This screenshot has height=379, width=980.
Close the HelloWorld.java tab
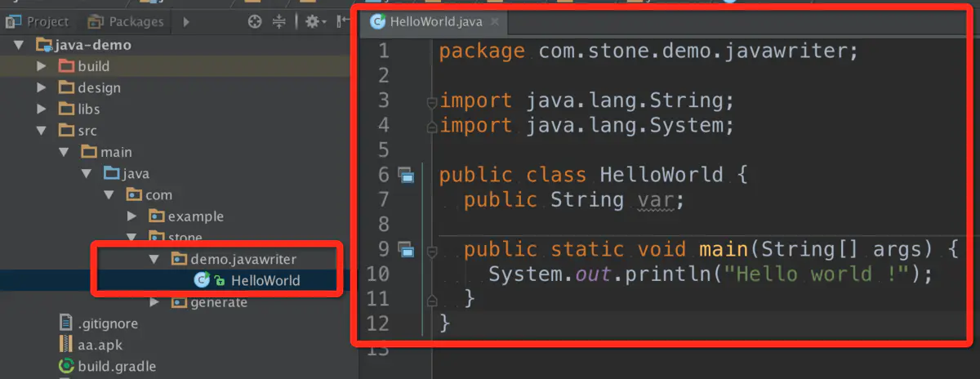click(495, 22)
